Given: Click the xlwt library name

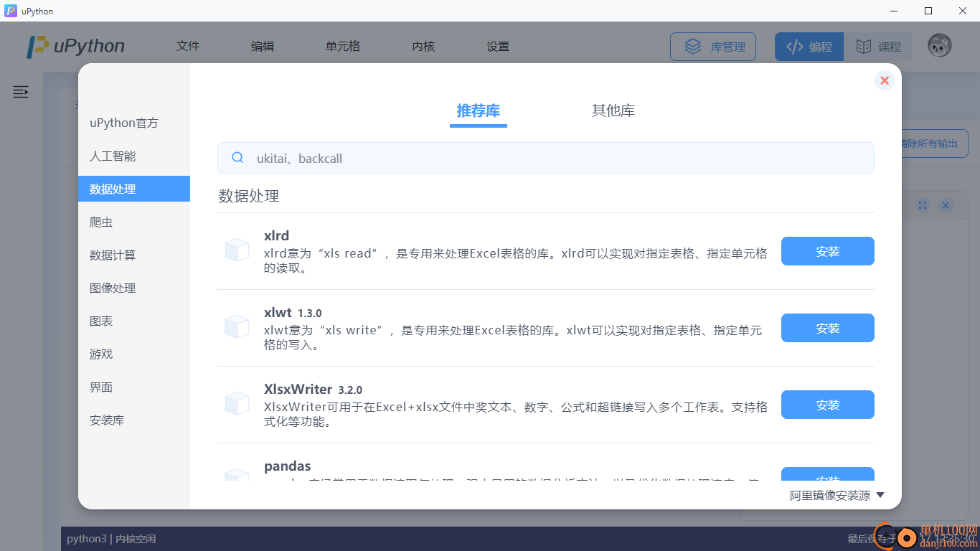Looking at the screenshot, I should (x=278, y=313).
